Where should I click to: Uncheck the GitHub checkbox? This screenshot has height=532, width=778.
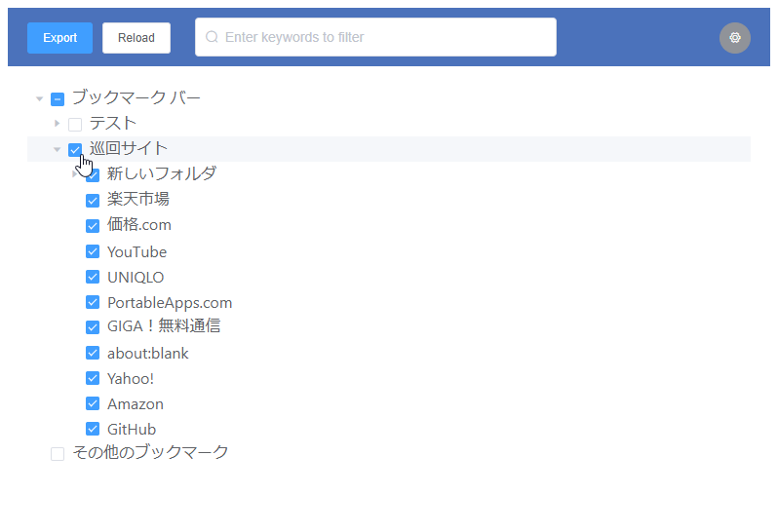tap(93, 429)
